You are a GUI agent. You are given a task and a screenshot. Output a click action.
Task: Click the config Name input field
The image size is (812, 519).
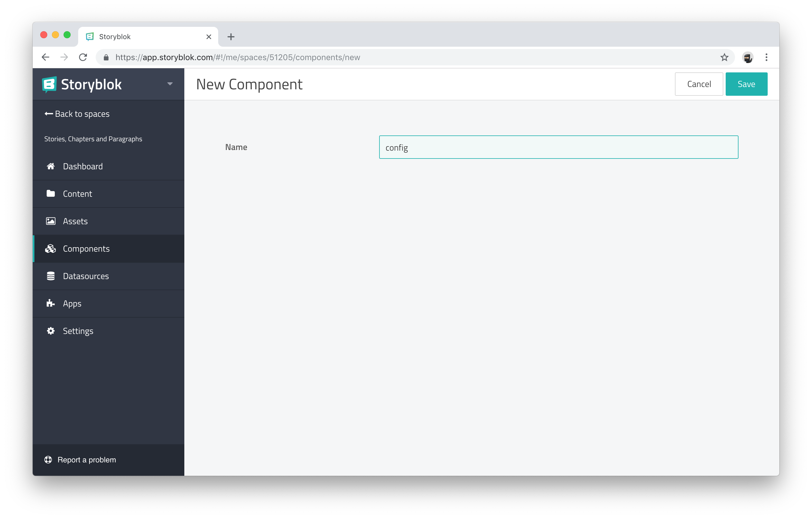pos(559,147)
